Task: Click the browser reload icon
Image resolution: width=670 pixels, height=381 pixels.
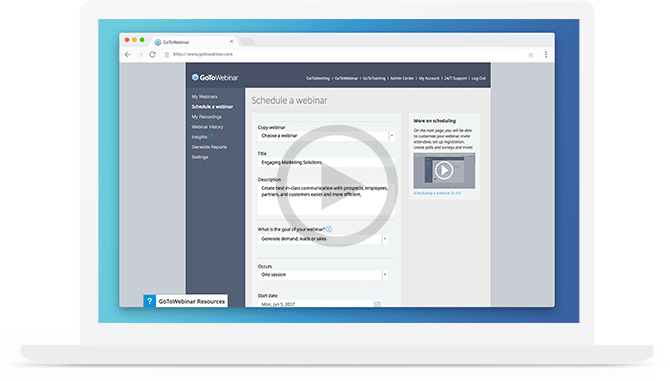Action: coord(152,54)
